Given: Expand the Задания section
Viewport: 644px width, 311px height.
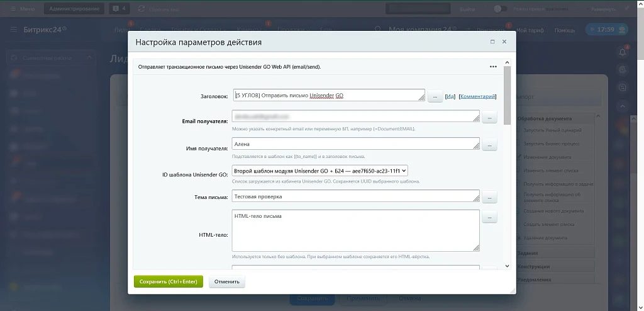Looking at the screenshot, I should point(555,253).
